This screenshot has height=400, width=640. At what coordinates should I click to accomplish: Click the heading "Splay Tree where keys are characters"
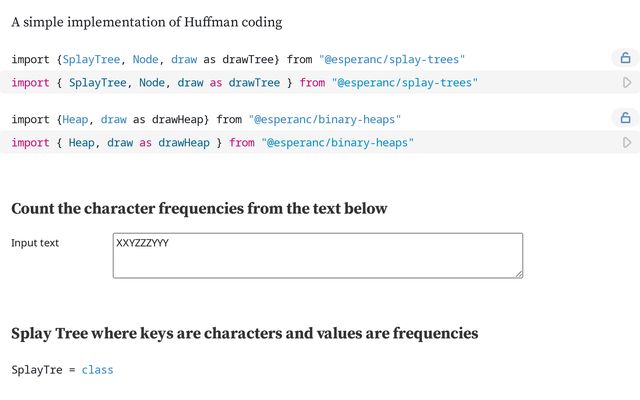[244, 333]
